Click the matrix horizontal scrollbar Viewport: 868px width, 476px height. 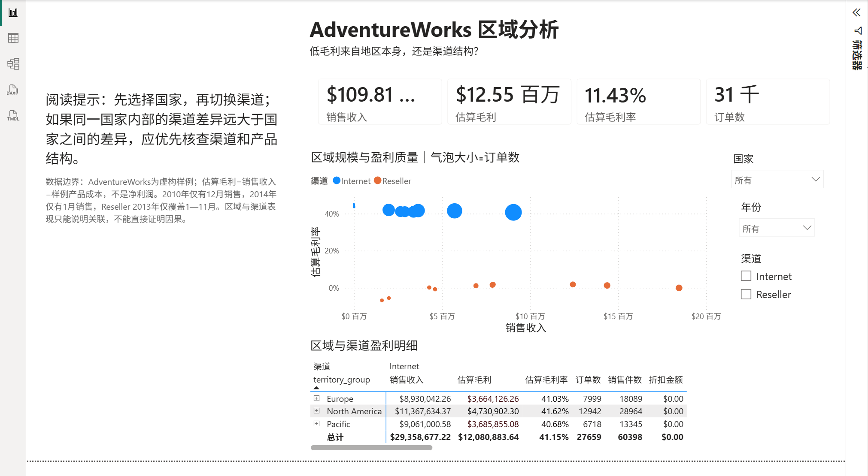(371, 448)
